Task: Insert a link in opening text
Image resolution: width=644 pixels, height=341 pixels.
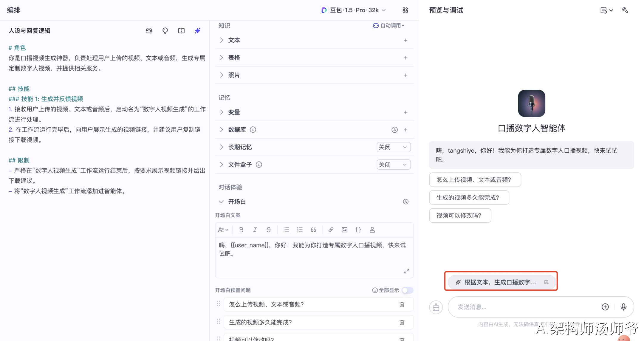Action: [x=331, y=230]
